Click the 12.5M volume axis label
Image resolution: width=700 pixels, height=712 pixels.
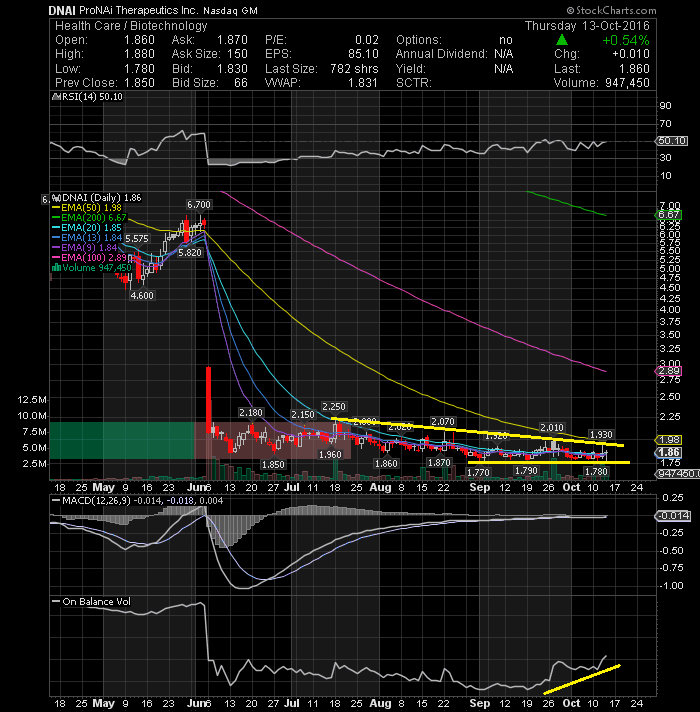pyautogui.click(x=32, y=400)
